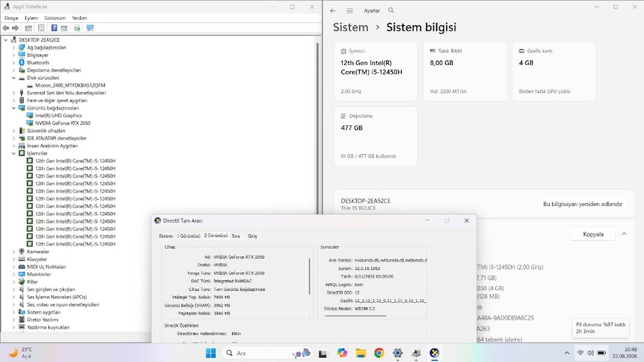Open the hamburger navigation menu in Ayarlar
Viewport: 644px width, 362px height.
pos(350,11)
